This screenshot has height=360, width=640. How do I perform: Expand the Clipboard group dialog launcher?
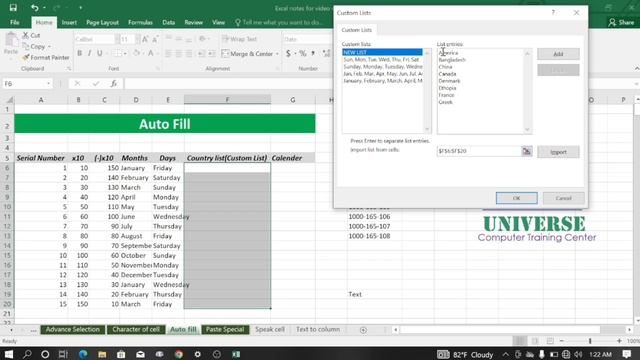pos(68,69)
